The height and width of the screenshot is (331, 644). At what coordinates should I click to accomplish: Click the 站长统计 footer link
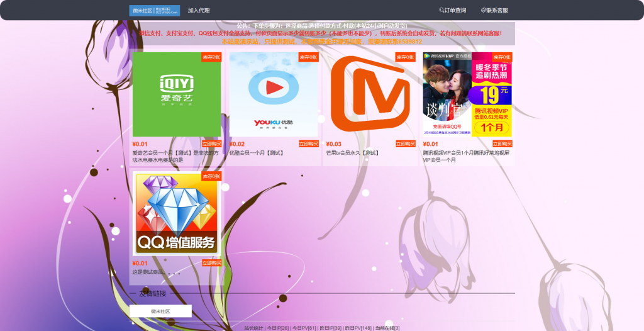[x=253, y=328]
